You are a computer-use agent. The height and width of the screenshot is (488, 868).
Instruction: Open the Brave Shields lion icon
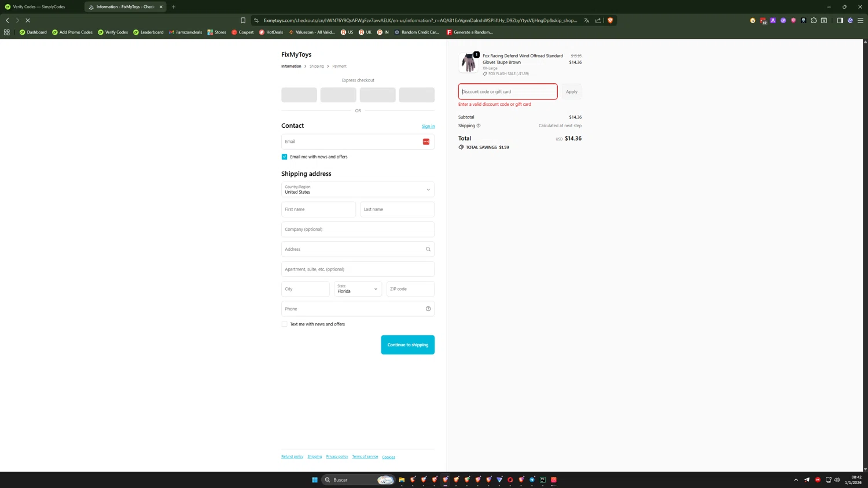pyautogui.click(x=610, y=20)
